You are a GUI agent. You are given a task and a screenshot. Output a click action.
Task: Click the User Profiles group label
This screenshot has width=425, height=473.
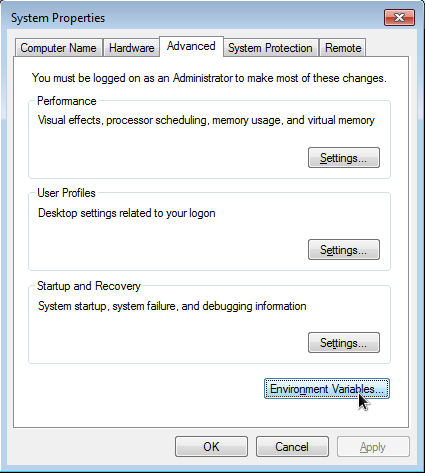pyautogui.click(x=66, y=193)
